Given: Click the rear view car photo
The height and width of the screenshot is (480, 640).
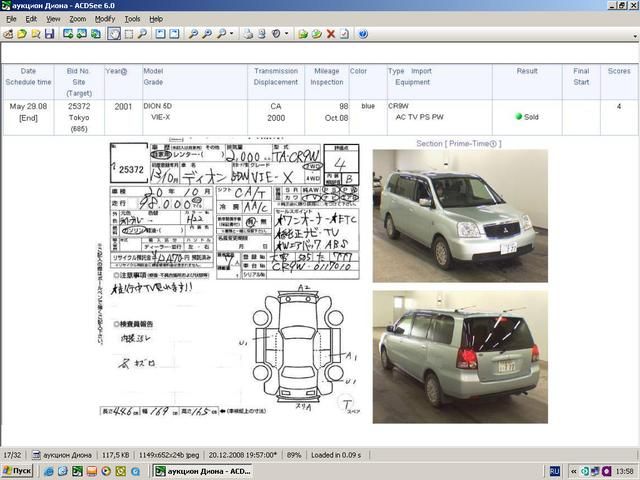Looking at the screenshot, I should tap(460, 355).
